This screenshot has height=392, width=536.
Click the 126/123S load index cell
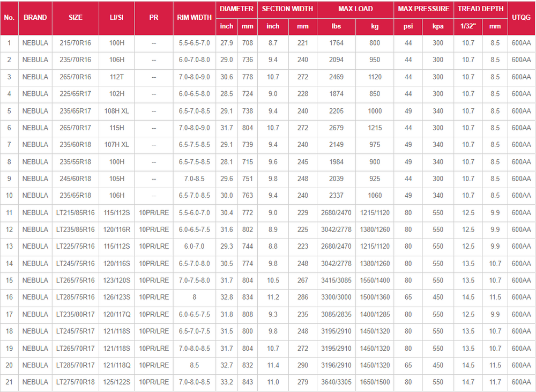point(117,297)
